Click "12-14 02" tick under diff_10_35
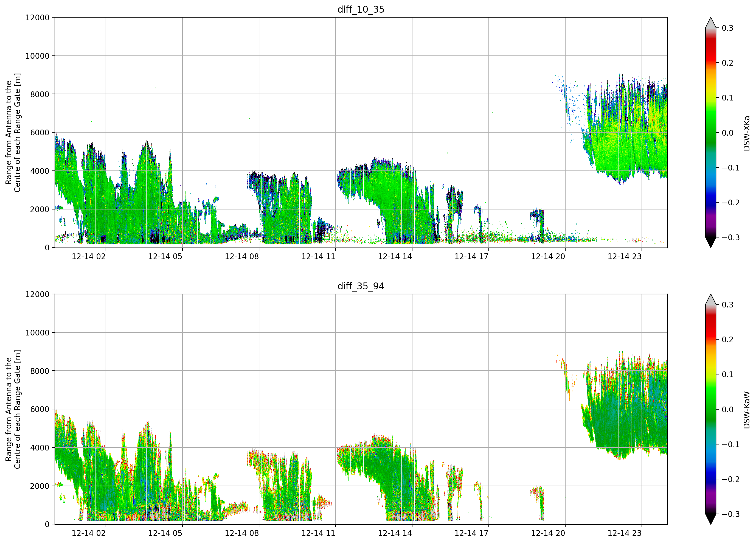This screenshot has height=543, width=756. click(x=89, y=256)
